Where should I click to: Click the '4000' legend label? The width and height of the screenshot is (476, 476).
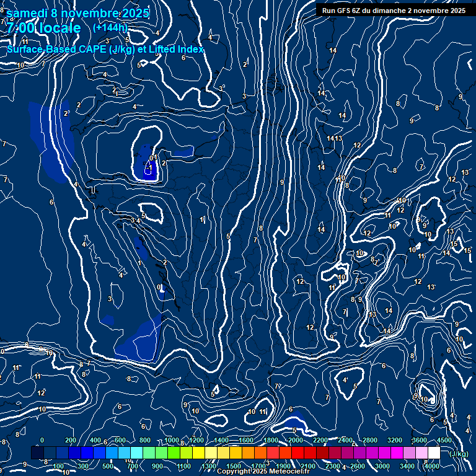431,466
